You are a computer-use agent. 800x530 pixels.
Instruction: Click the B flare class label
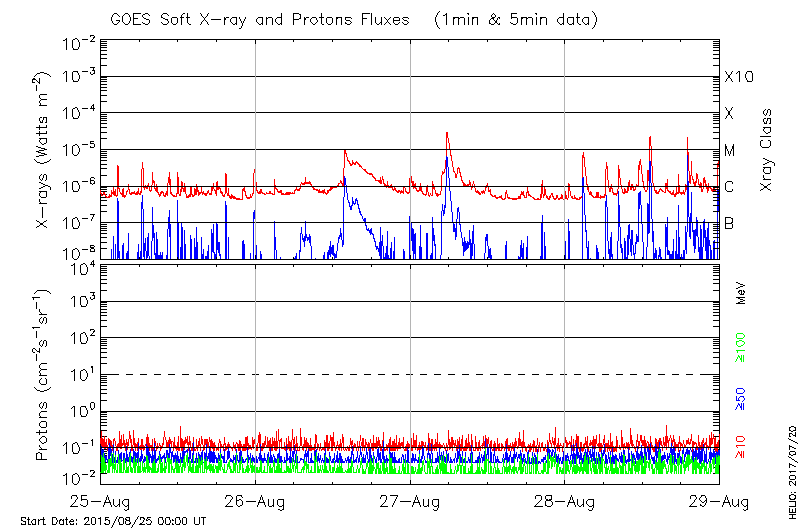pyautogui.click(x=730, y=224)
